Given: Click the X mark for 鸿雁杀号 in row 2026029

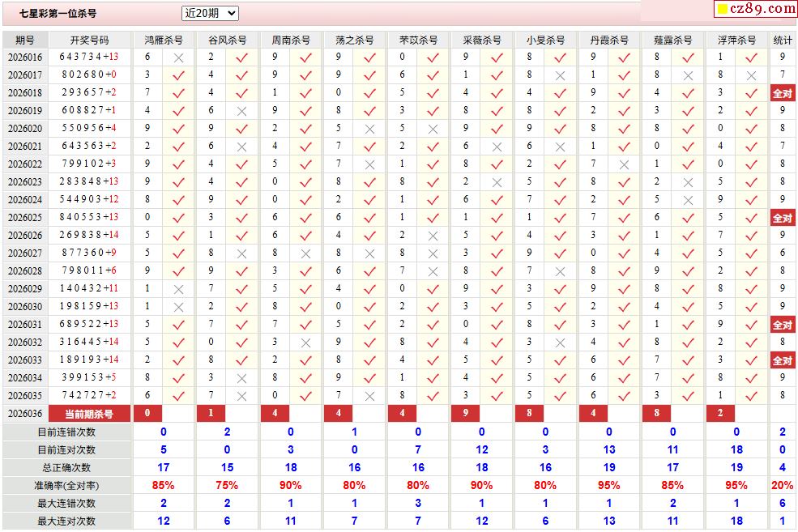Looking at the screenshot, I should (x=178, y=289).
